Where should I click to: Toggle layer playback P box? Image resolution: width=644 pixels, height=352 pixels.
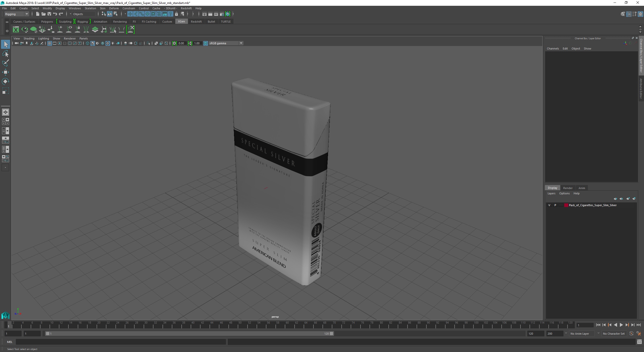point(555,205)
